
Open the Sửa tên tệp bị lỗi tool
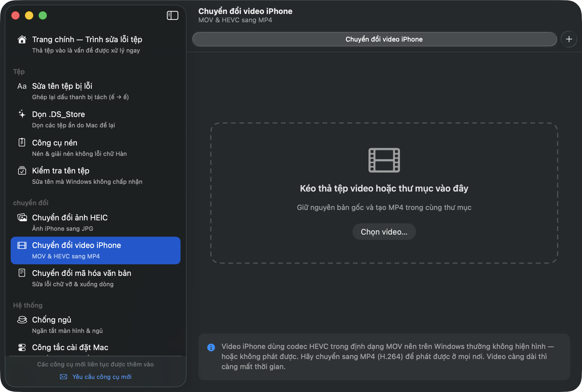point(96,91)
